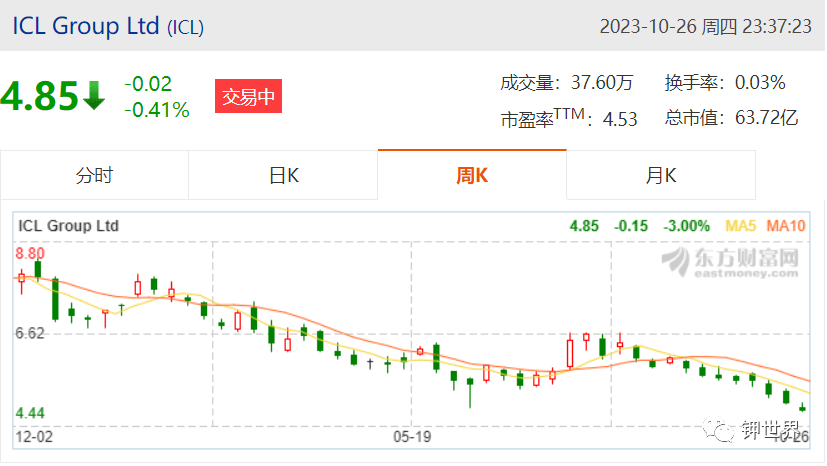Click the green down arrow price icon
This screenshot has height=466, width=827.
94,95
